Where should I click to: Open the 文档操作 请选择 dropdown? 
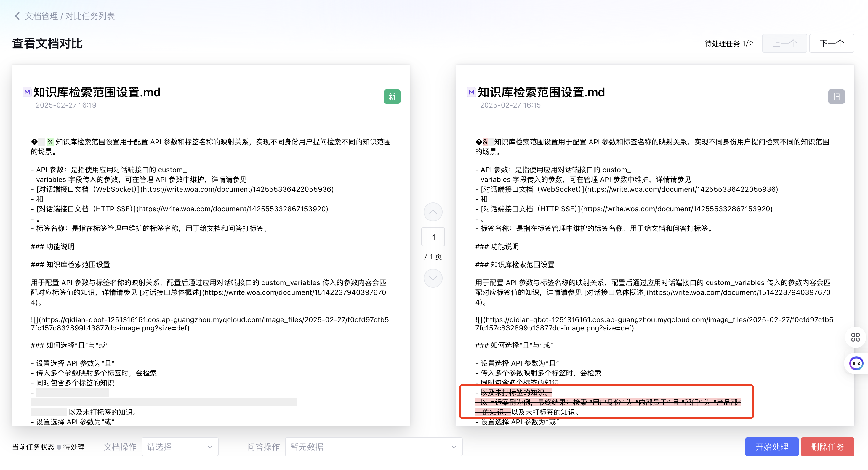point(180,447)
